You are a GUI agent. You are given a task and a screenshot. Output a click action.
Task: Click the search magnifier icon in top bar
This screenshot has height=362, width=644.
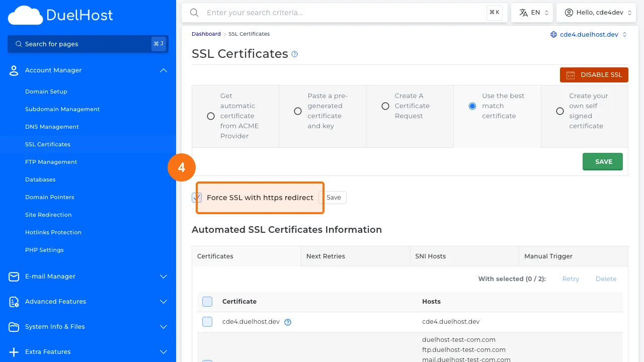pyautogui.click(x=194, y=13)
